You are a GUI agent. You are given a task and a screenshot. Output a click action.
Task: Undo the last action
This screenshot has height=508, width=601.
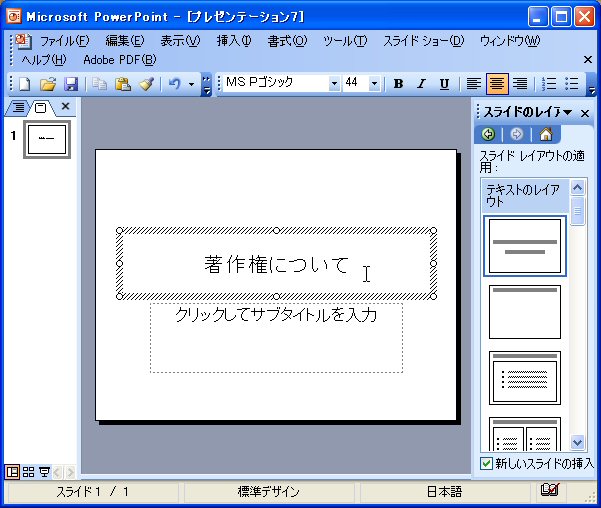(x=174, y=84)
